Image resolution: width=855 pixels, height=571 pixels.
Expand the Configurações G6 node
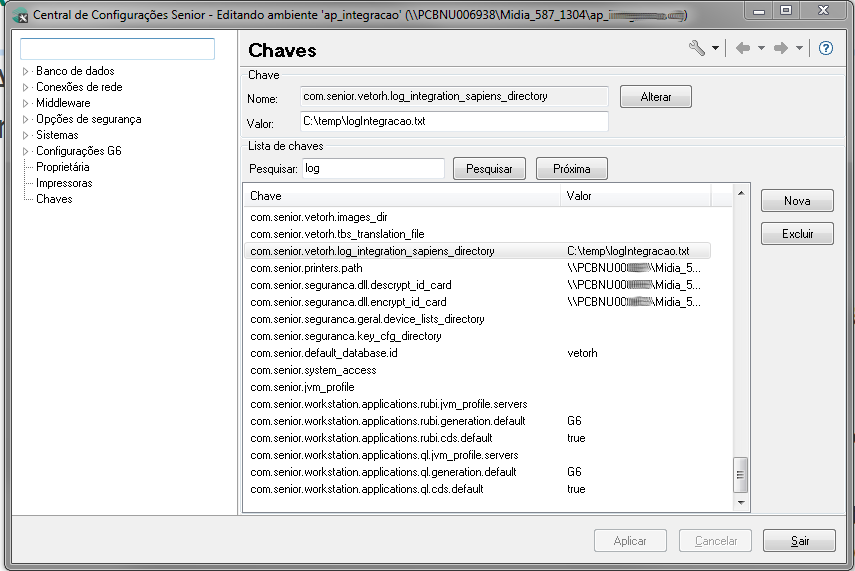coord(25,151)
